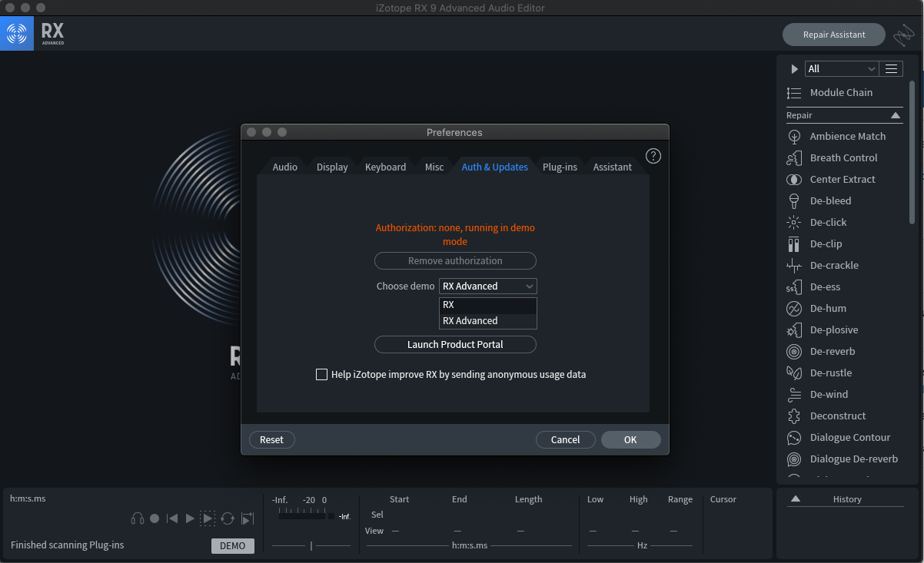Click the play triangle above module list

pos(795,69)
